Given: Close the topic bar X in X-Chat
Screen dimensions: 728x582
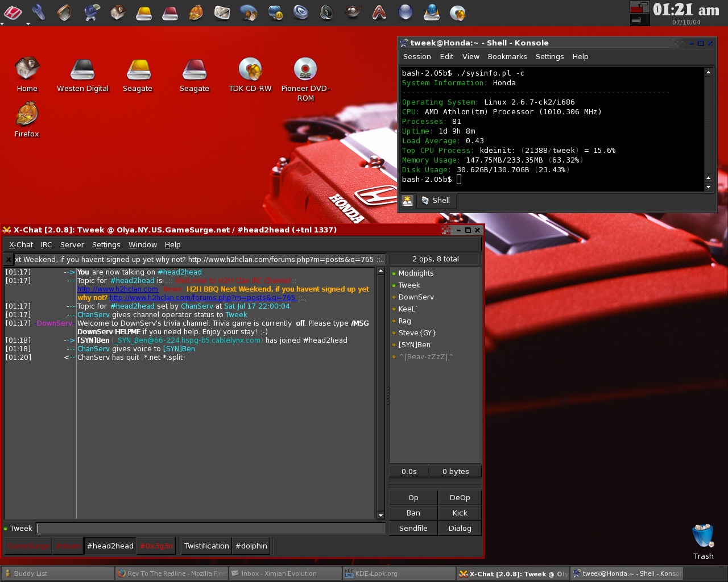Looking at the screenshot, I should pyautogui.click(x=9, y=259).
